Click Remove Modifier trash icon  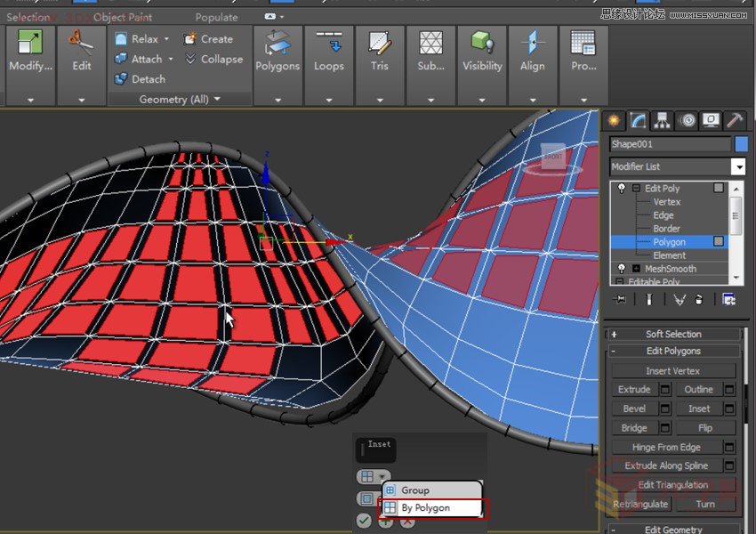point(699,300)
